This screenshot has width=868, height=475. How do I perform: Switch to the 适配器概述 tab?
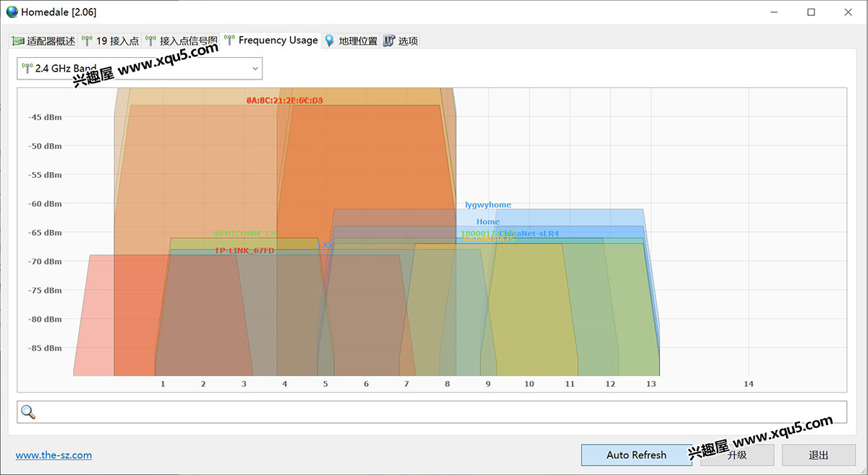[x=51, y=41]
